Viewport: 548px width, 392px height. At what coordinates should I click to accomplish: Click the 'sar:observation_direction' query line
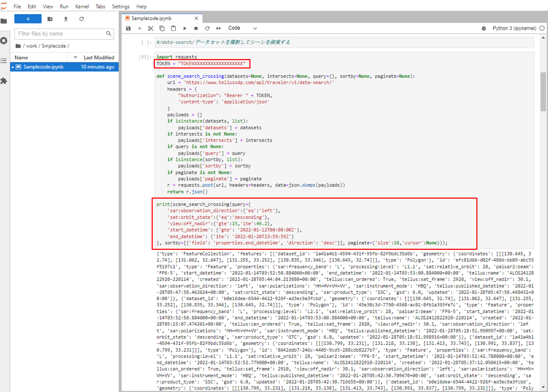(224, 211)
